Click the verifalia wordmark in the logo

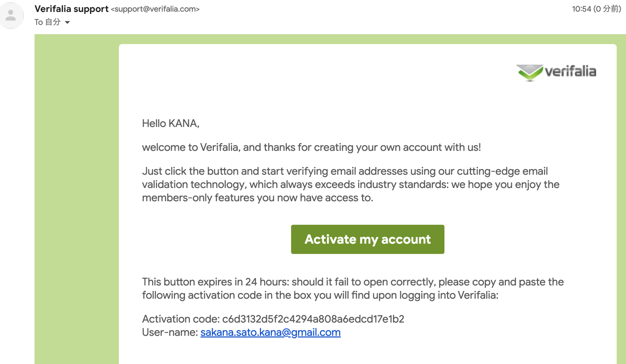tap(570, 71)
